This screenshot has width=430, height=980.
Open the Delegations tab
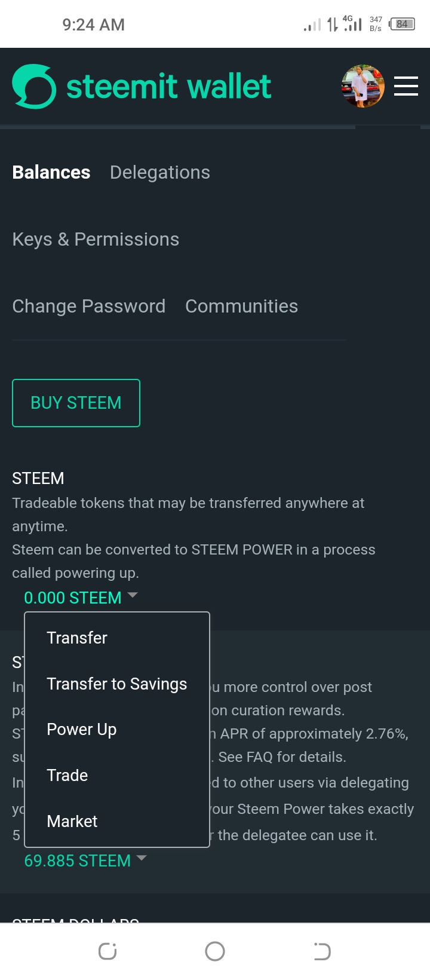(x=160, y=172)
